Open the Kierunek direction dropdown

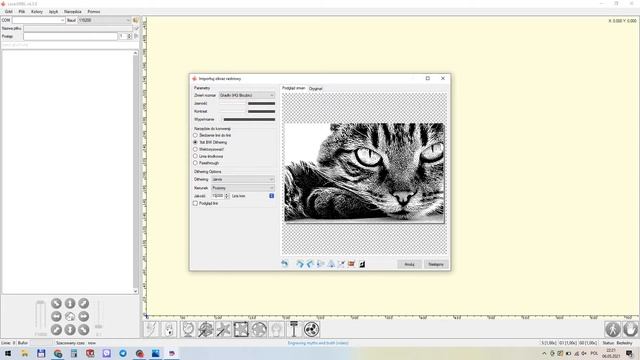click(243, 188)
